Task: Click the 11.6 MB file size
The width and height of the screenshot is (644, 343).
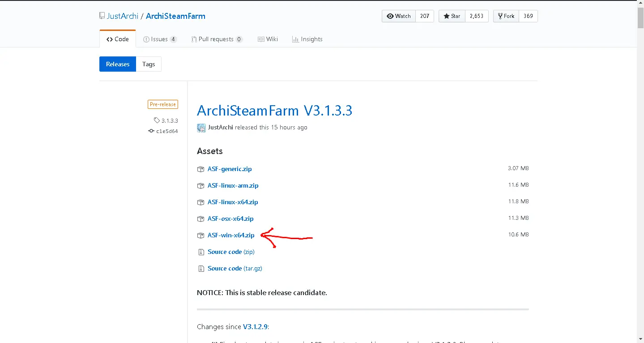Action: (519, 185)
